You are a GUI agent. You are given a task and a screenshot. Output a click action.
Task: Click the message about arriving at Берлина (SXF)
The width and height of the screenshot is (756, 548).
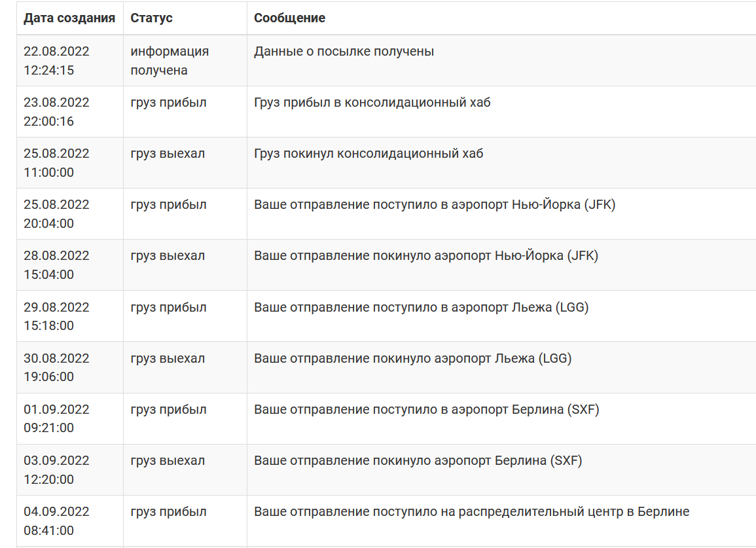pyautogui.click(x=427, y=410)
